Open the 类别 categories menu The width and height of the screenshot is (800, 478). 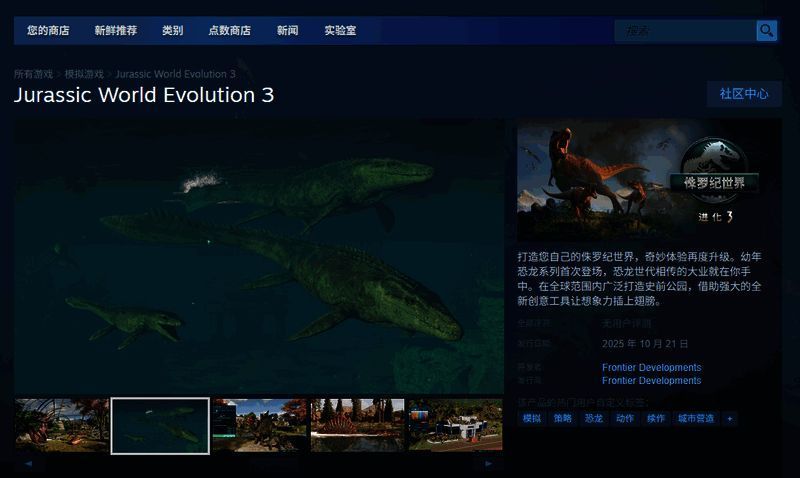pos(172,31)
